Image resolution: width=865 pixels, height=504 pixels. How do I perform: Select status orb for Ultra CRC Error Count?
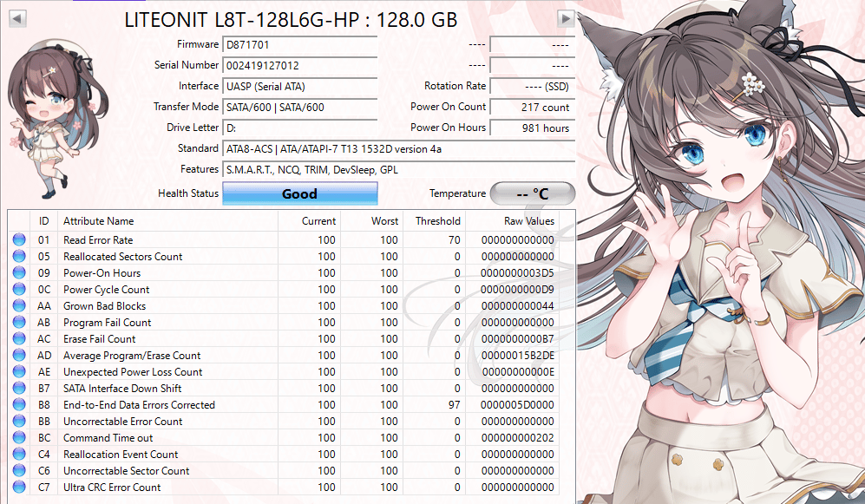[x=19, y=487]
